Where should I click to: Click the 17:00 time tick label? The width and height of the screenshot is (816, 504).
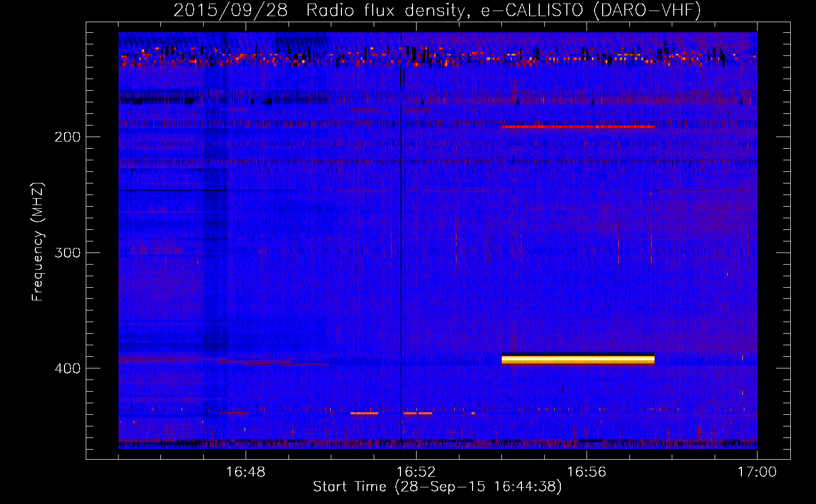click(x=757, y=472)
